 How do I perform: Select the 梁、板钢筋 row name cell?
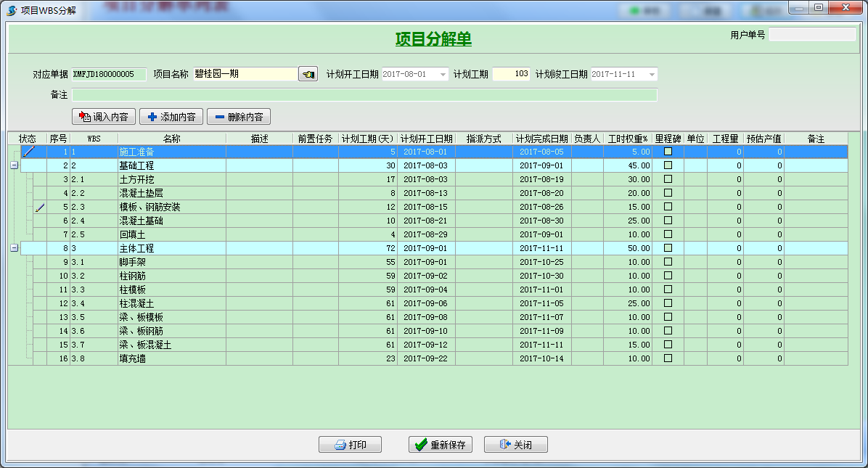[171, 331]
